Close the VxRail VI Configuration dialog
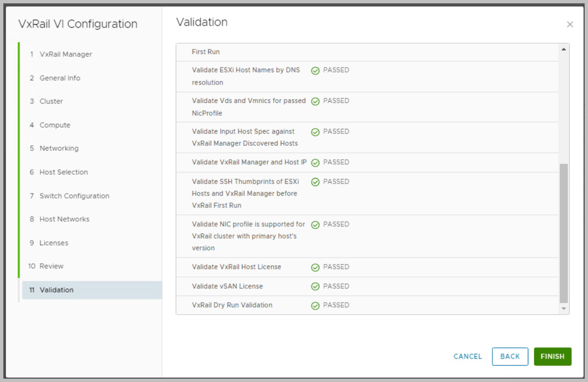588x382 pixels. (x=570, y=25)
